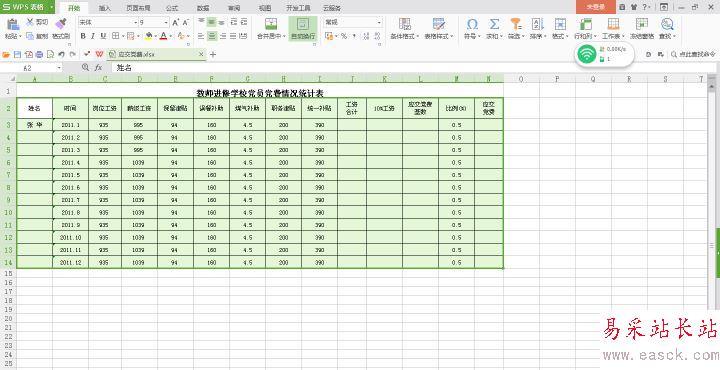Click the Conditional Formatting (条件格式) icon
Image resolution: width=720 pixels, height=370 pixels.
pyautogui.click(x=405, y=24)
